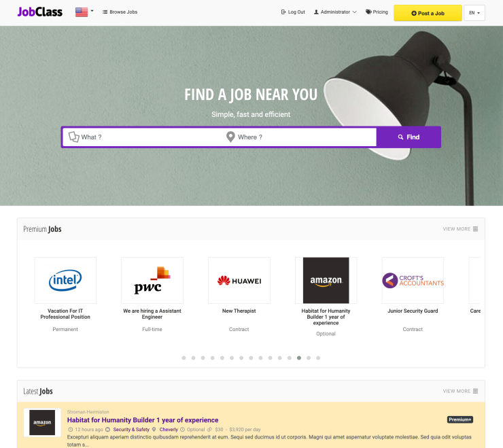Screen dimensions: 503x448
Task: Click the purple Find button
Action: pos(409,137)
